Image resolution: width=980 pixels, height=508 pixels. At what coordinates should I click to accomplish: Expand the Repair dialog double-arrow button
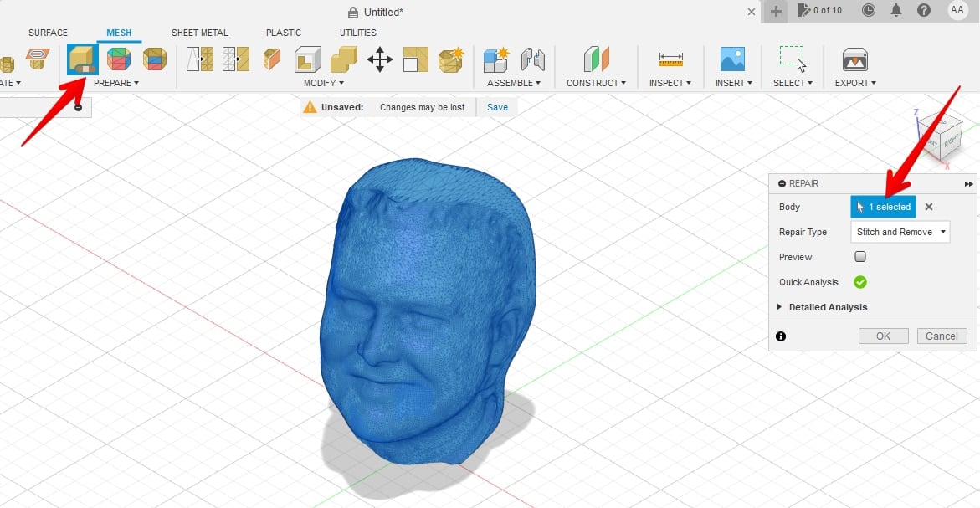click(968, 184)
